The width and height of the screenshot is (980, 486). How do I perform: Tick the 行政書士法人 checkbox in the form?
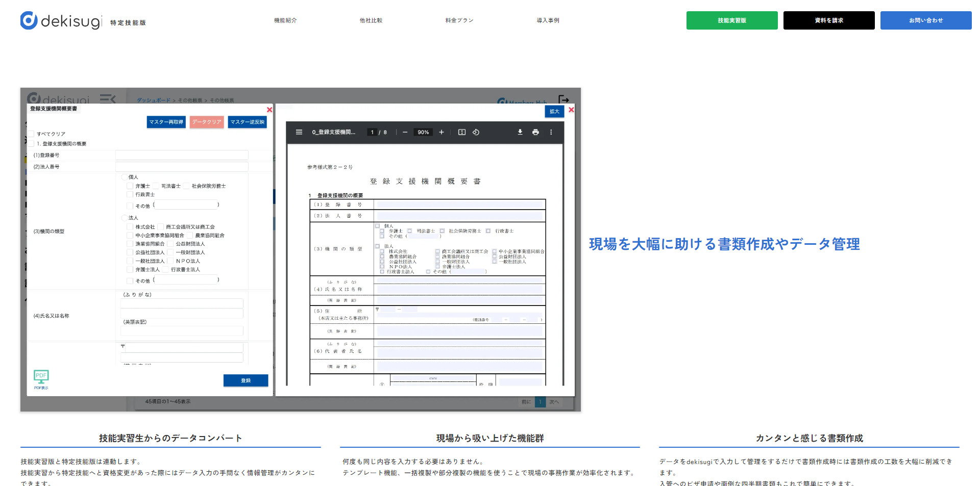tap(165, 269)
